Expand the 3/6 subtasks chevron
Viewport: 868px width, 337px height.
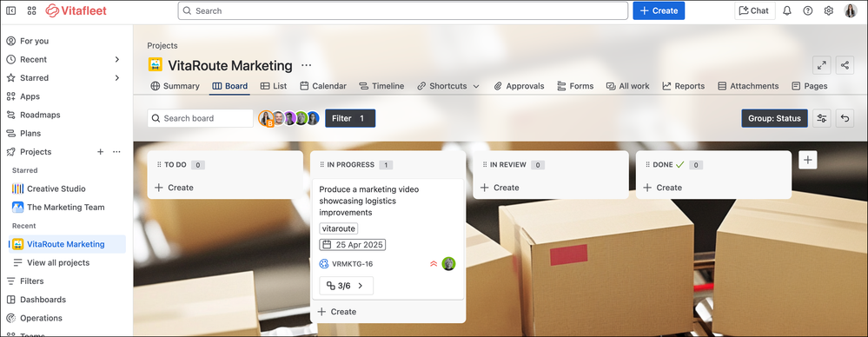pos(361,286)
